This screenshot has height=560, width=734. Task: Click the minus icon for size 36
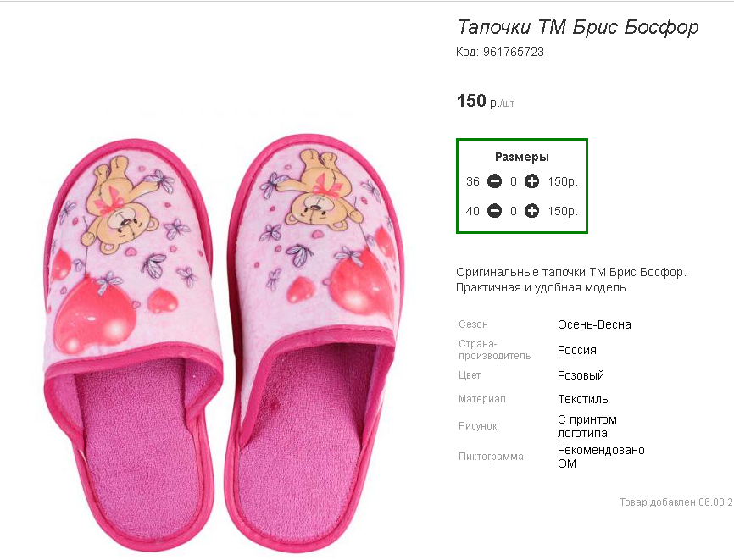[495, 181]
